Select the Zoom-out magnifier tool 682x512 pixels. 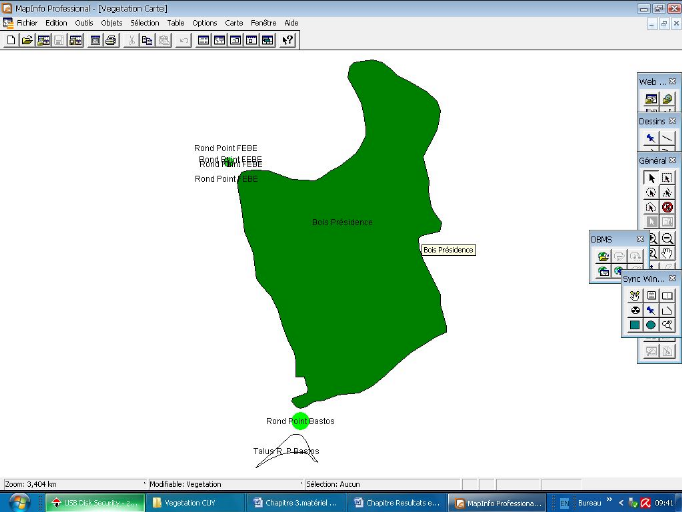click(x=667, y=238)
